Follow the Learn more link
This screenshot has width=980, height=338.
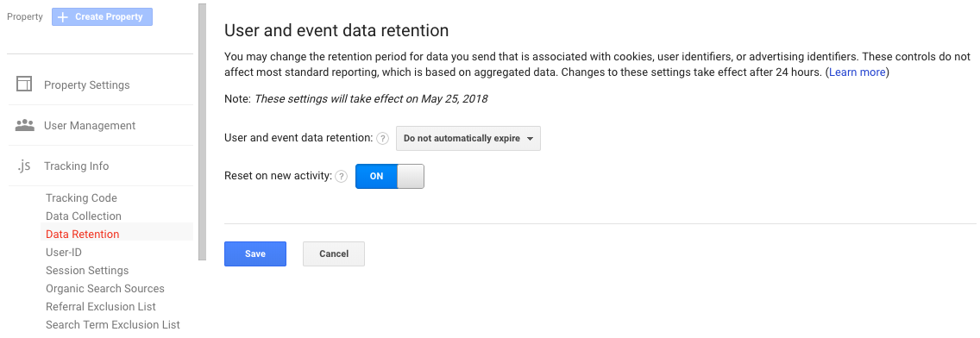point(857,72)
